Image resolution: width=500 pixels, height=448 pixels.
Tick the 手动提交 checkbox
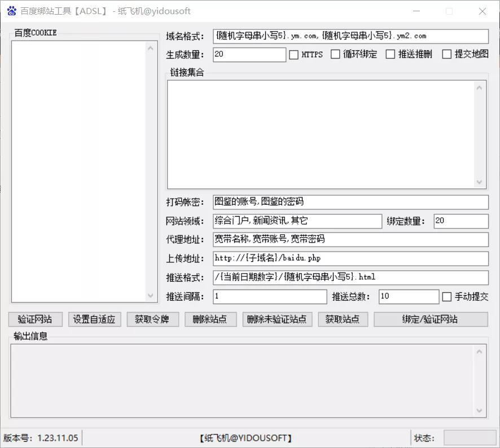point(447,297)
